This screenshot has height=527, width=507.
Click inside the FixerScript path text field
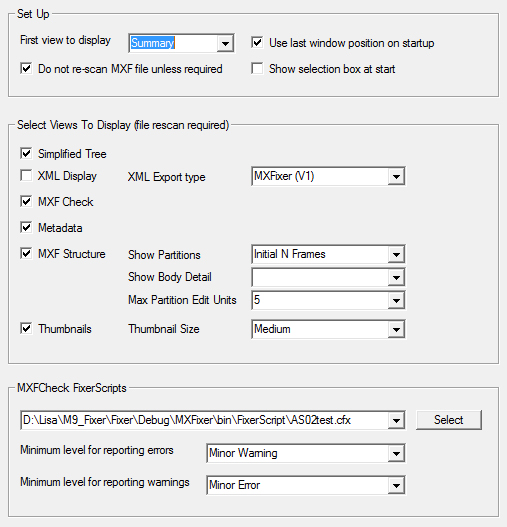[204, 420]
